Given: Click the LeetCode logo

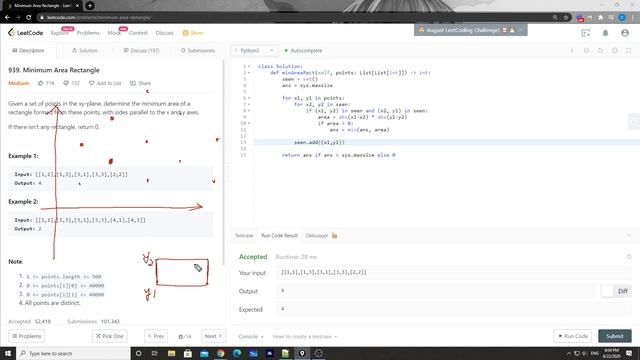Looking at the screenshot, I should tap(25, 33).
